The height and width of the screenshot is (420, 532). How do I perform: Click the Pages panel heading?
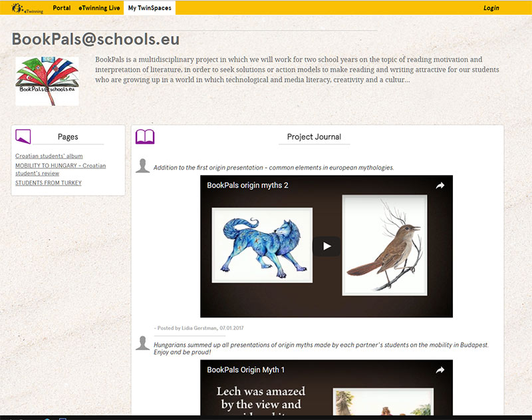tap(68, 137)
